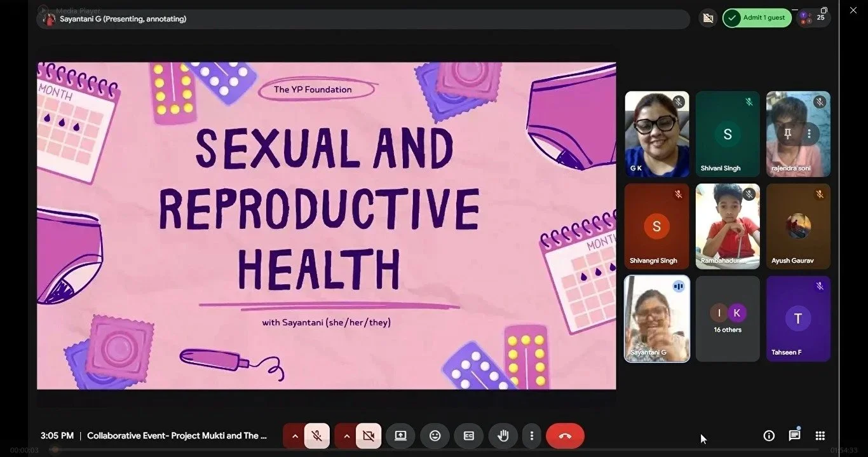
Task: Seek the media player progress bar
Action: [x=434, y=450]
